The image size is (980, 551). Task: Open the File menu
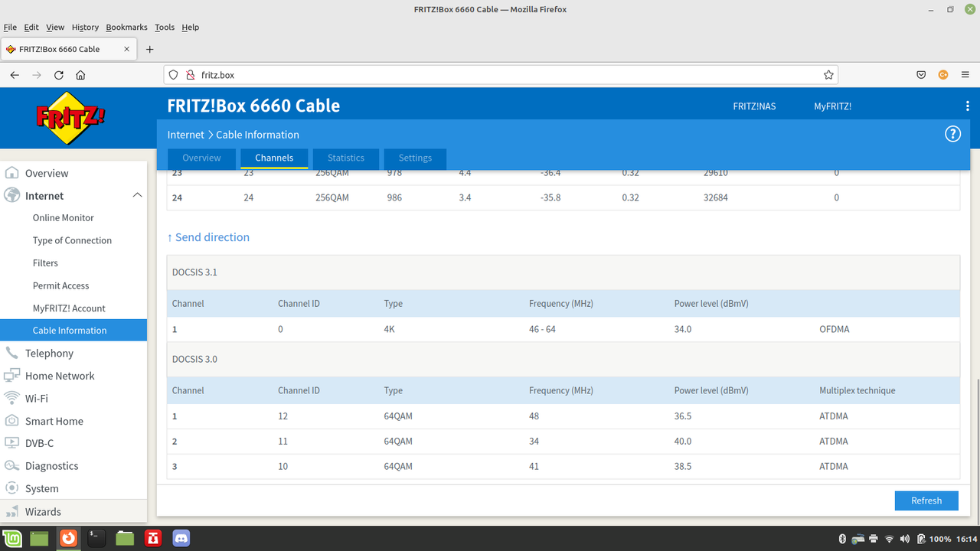coord(10,27)
